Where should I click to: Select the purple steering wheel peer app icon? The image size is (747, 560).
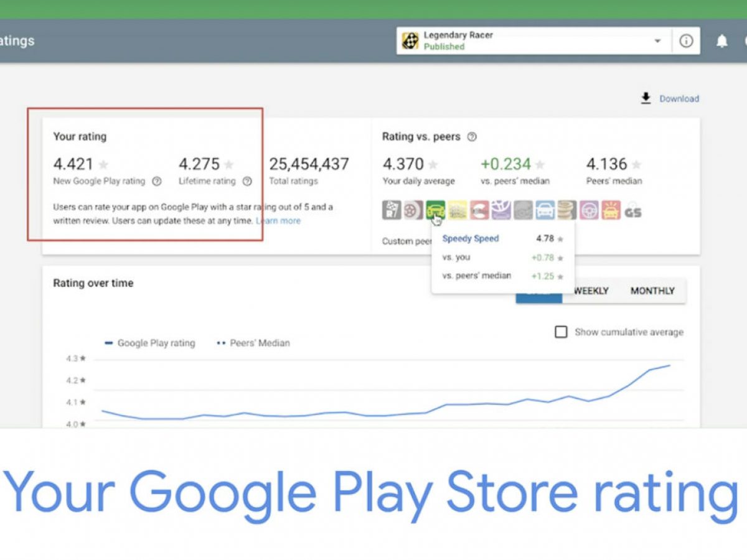pos(501,210)
